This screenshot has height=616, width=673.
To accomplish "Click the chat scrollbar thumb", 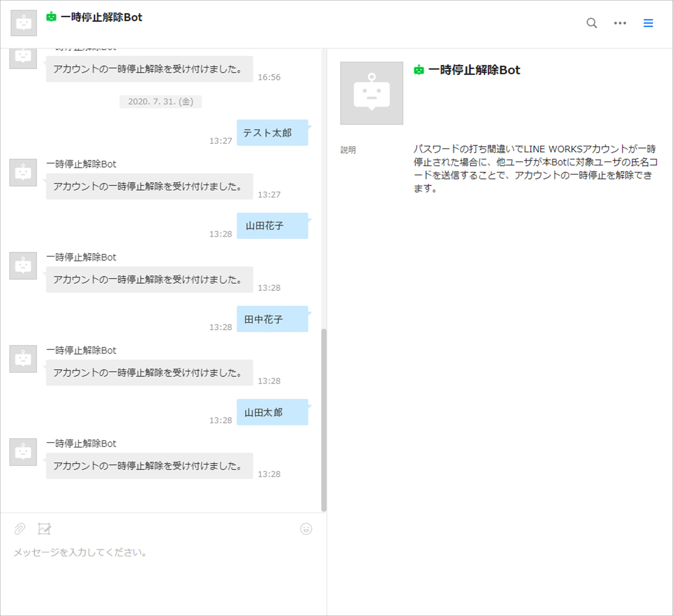I will coord(324,419).
